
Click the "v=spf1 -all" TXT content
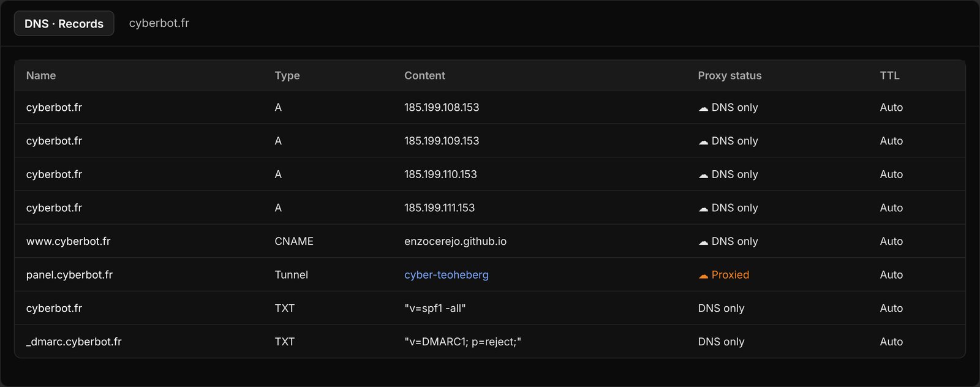tap(435, 309)
